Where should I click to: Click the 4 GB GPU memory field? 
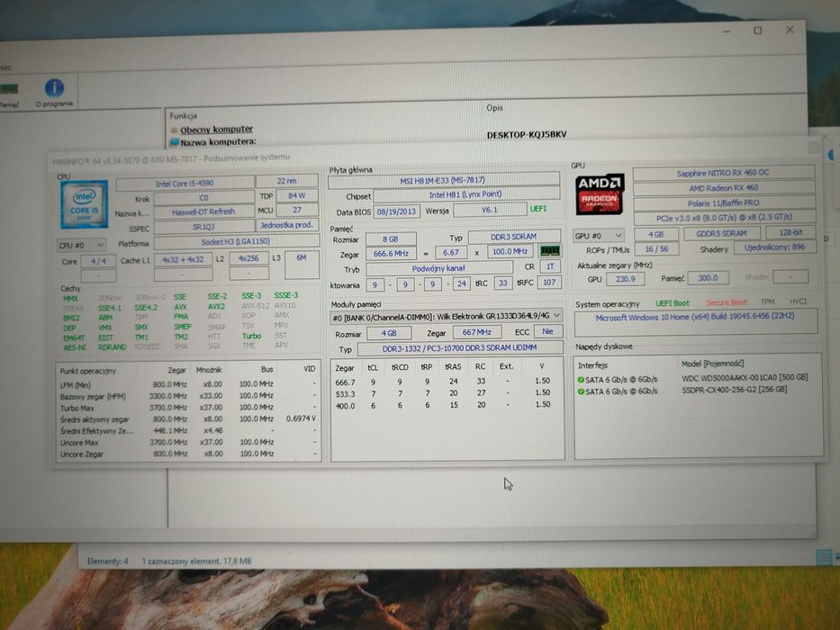coord(655,234)
